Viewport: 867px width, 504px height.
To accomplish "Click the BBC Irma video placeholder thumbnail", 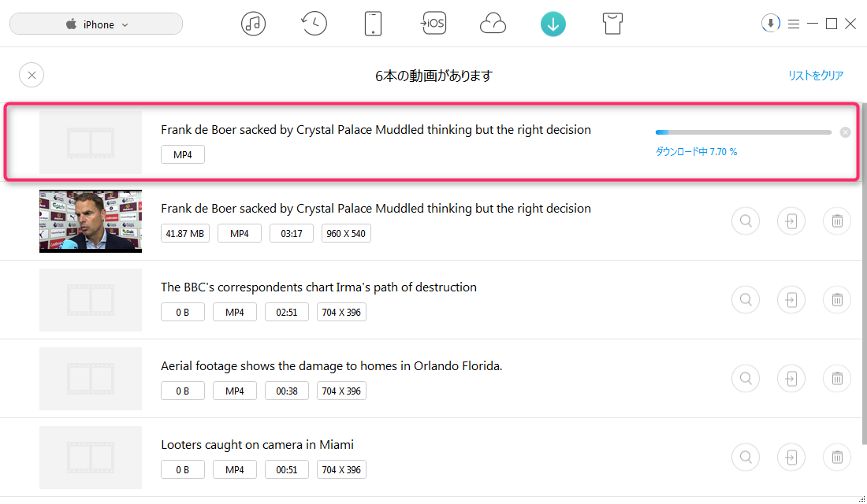I will (91, 300).
